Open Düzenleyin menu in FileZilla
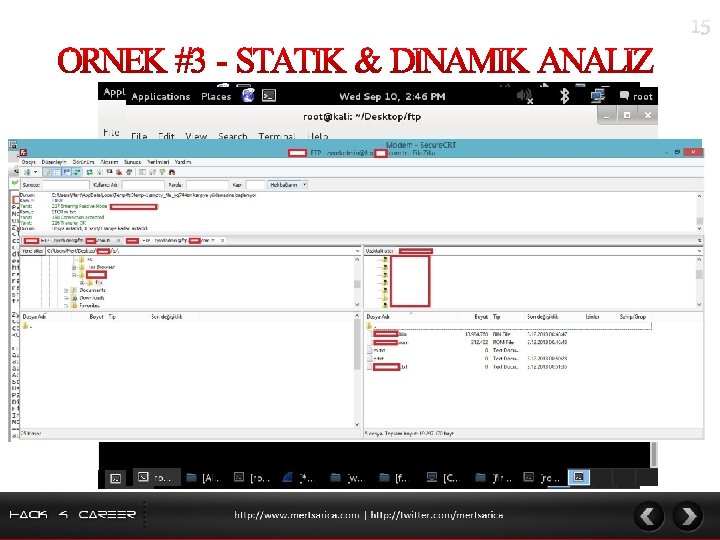The image size is (720, 540). [54, 162]
